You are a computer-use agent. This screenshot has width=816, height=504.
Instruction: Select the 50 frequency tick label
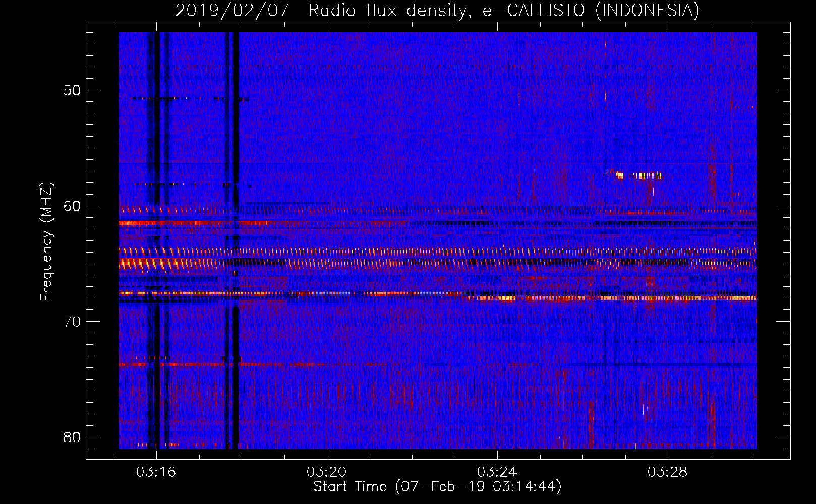72,90
